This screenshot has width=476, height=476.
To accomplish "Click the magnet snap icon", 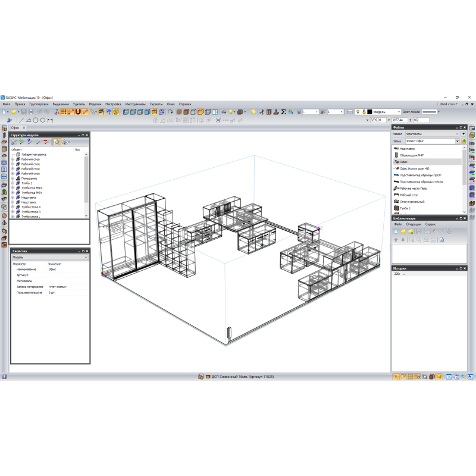I will pyautogui.click(x=78, y=112).
